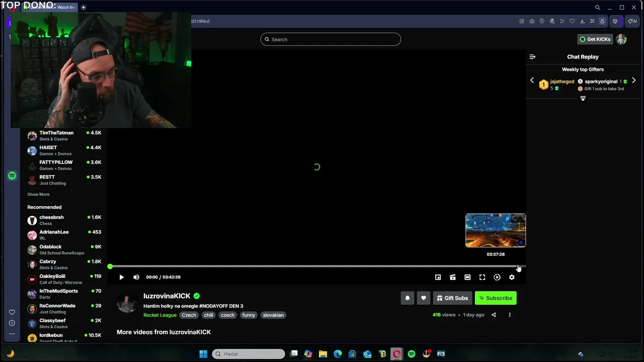Screen dimensions: 644x362
Task: Select the funny tag
Action: [249, 315]
